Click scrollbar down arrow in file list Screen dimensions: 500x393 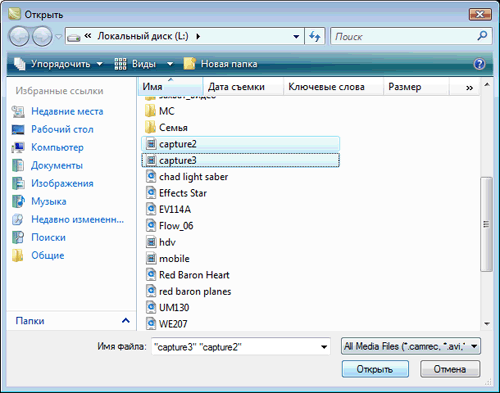[487, 324]
